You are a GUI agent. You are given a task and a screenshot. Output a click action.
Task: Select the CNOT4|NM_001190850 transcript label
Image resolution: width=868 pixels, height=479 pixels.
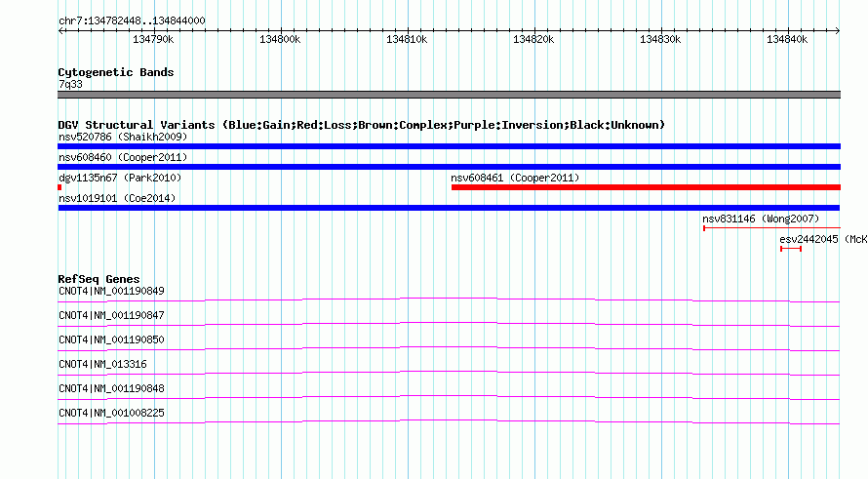tap(111, 340)
